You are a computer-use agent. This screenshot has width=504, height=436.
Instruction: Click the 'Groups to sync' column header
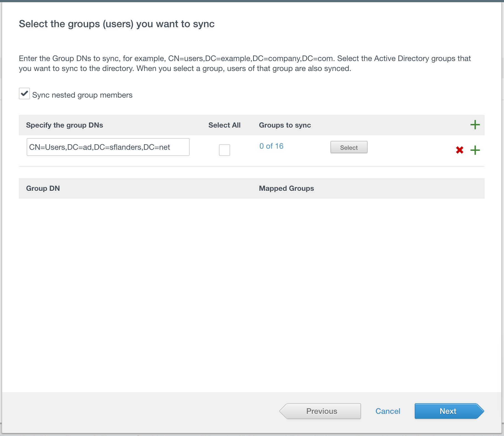[x=285, y=125]
